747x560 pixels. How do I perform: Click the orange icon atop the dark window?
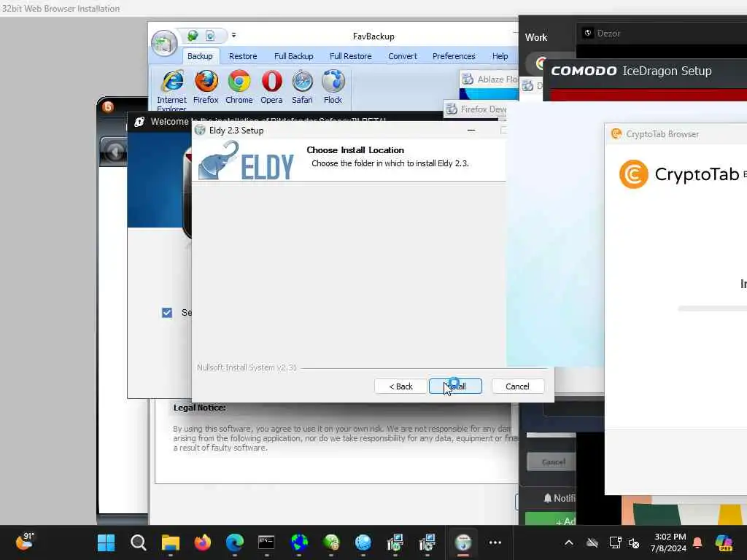(x=108, y=107)
